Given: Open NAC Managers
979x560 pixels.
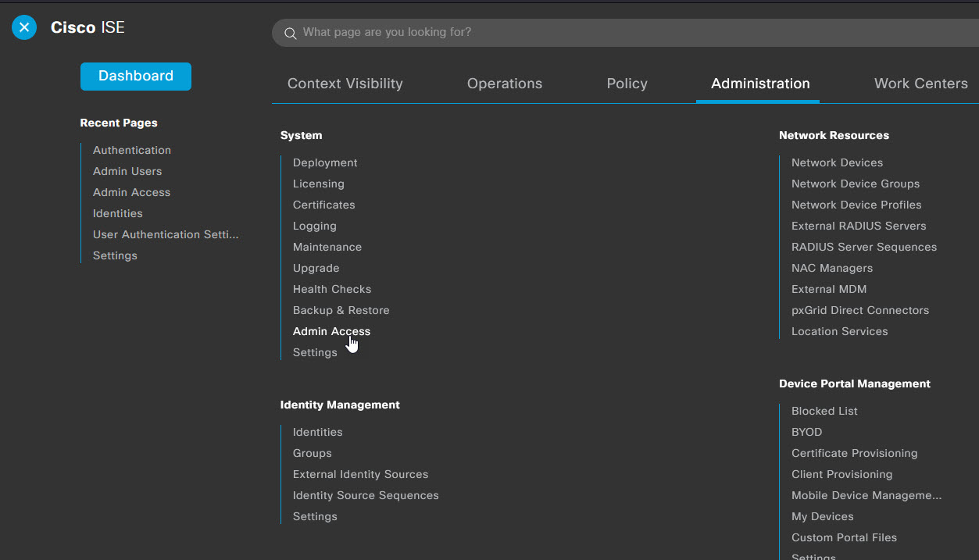Looking at the screenshot, I should pyautogui.click(x=832, y=268).
